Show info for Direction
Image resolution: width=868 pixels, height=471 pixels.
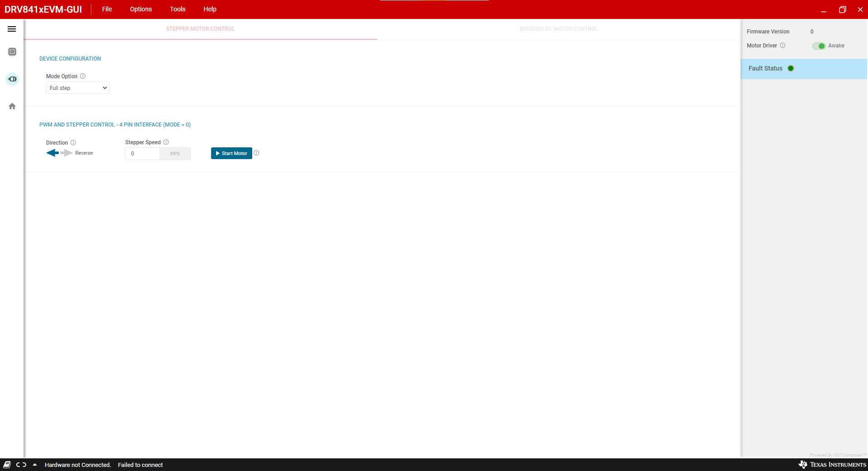73,143
